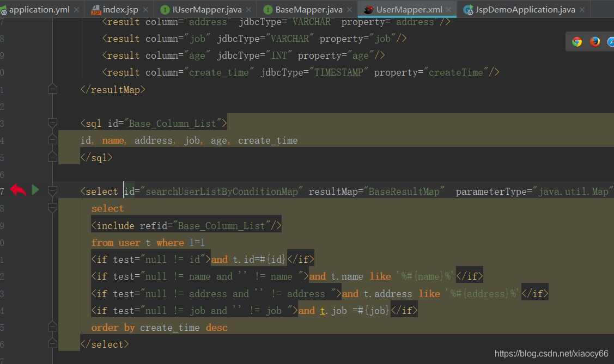
Task: Open the BaseMapper.java tab
Action: click(x=308, y=9)
